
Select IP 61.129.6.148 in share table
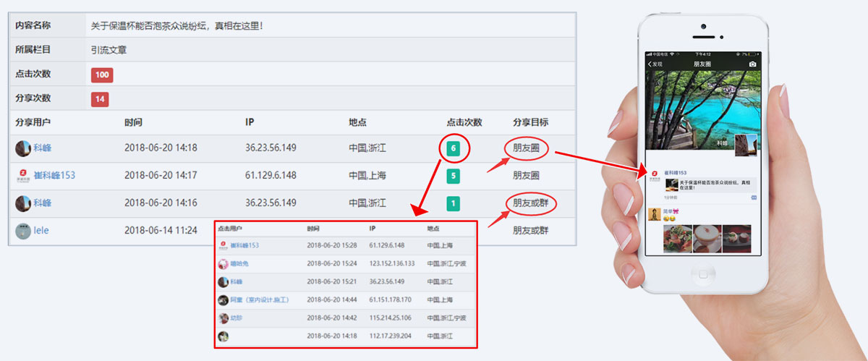[x=271, y=175]
